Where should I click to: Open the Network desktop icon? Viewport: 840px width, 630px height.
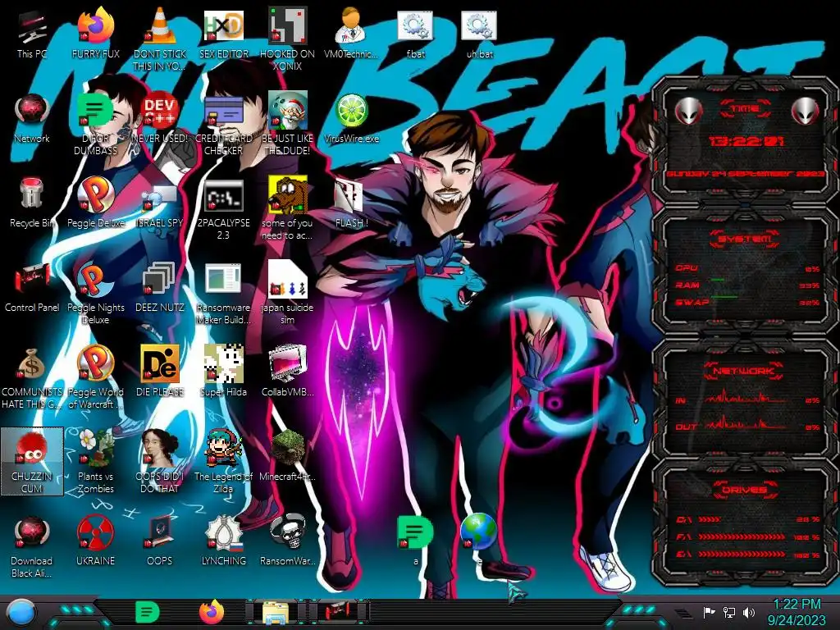[x=32, y=111]
